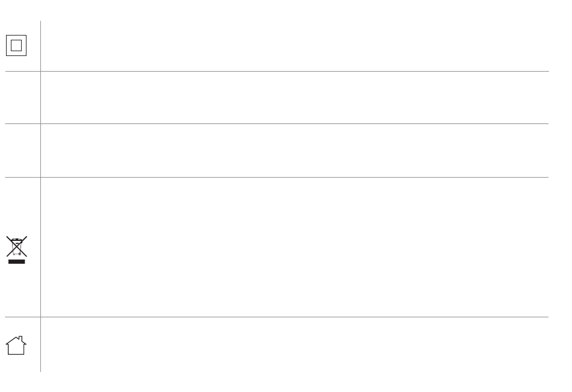Click the blank symbol cell in the third table row
Viewport: 572px width, 392px height.
23,151
